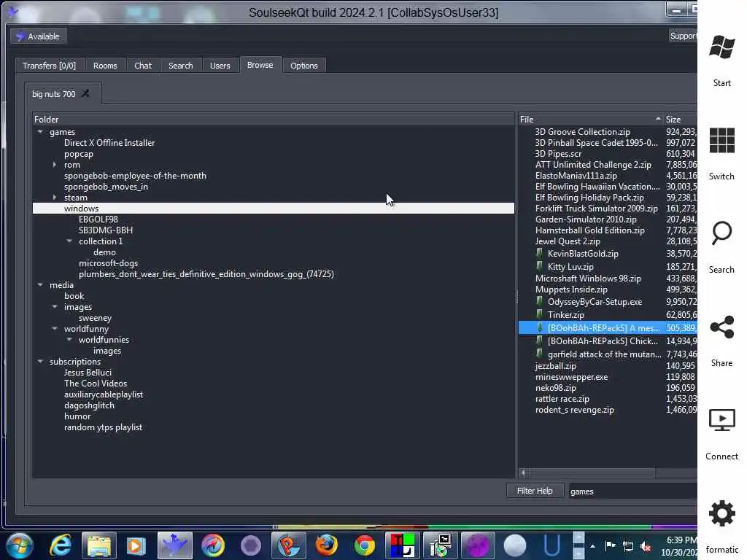747x560 pixels.
Task: Open Windows Media Player taskbar icon
Action: [135, 545]
